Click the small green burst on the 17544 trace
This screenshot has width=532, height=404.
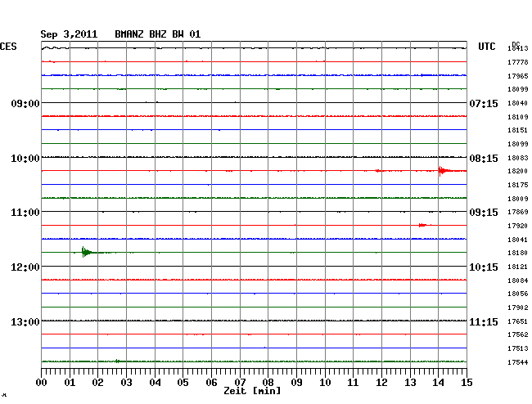[117, 361]
